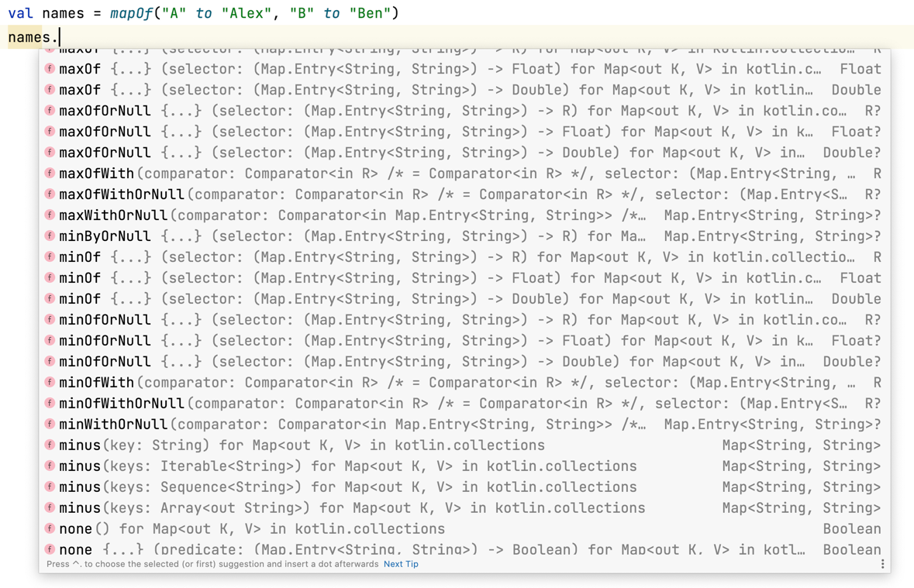Click the function icon next to maxOfWithOrNull

[50, 194]
